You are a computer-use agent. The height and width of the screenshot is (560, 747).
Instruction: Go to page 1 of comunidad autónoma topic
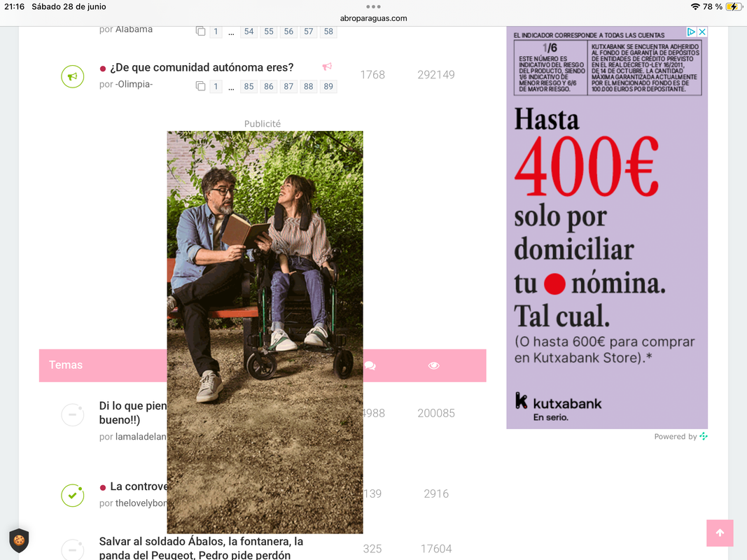click(216, 87)
